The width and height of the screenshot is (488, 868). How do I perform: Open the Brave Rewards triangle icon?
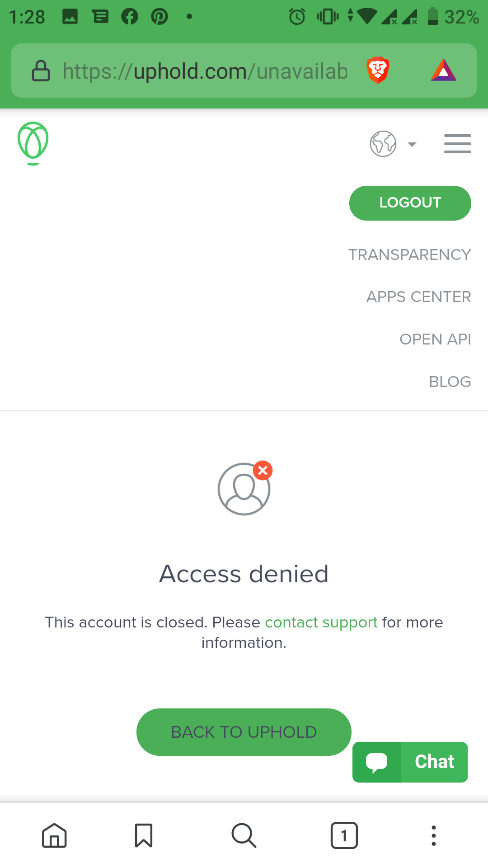(444, 71)
